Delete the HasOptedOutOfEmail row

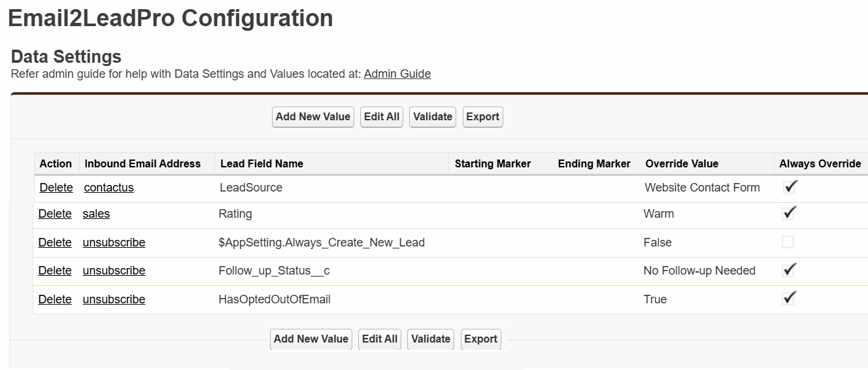[55, 299]
